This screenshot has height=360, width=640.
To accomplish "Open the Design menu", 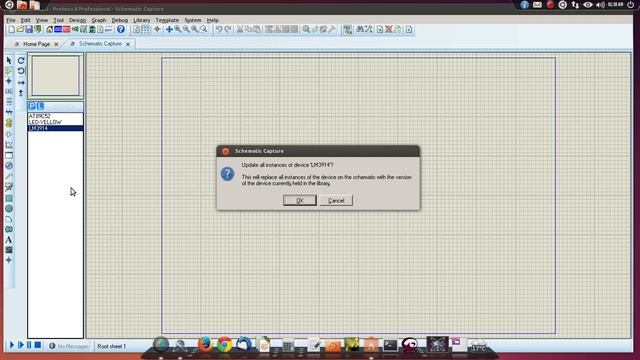I will coord(77,20).
